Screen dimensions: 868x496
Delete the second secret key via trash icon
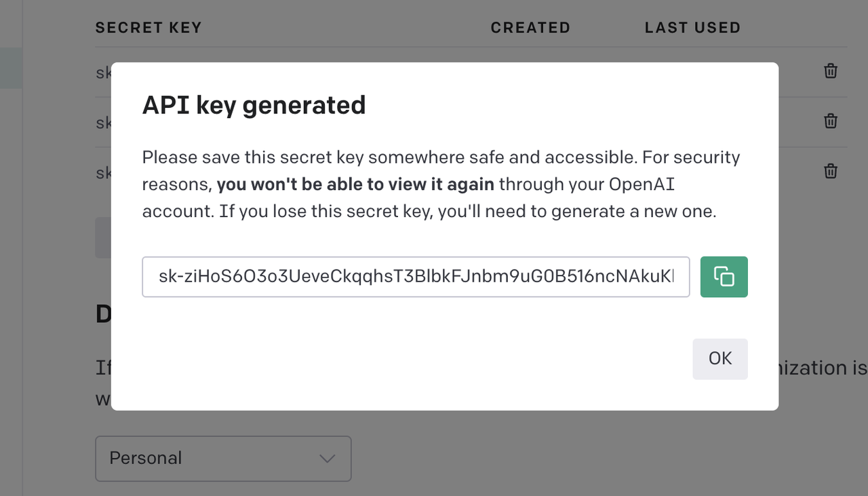click(x=831, y=121)
